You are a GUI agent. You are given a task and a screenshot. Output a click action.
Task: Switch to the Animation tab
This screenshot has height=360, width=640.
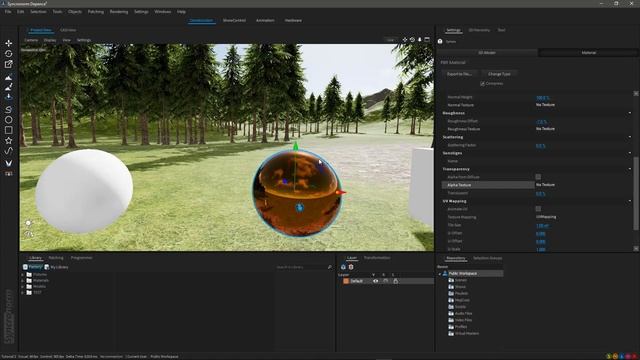(x=265, y=20)
